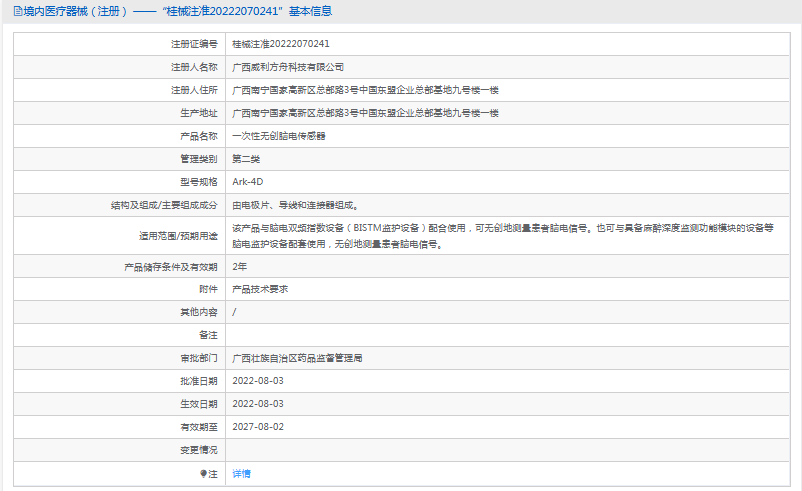This screenshot has width=802, height=491.
Task: Click registrant name 广西威利方舟科技有限公司
Action: point(288,67)
